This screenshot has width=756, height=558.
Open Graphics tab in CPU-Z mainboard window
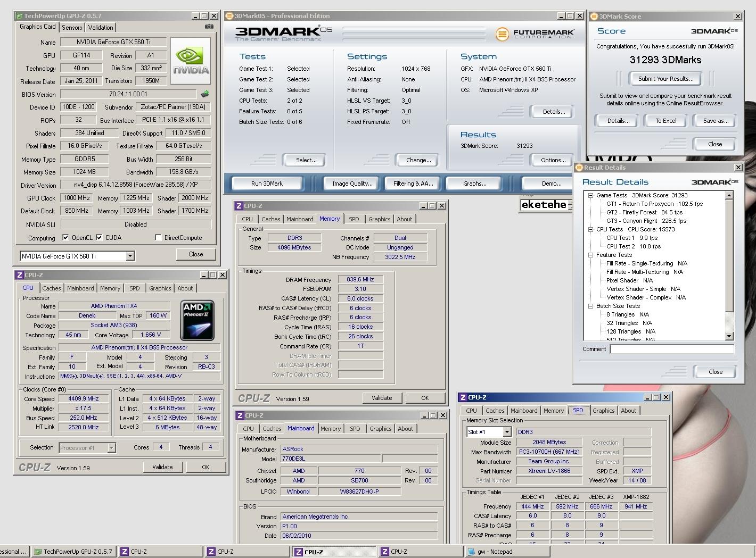[381, 429]
